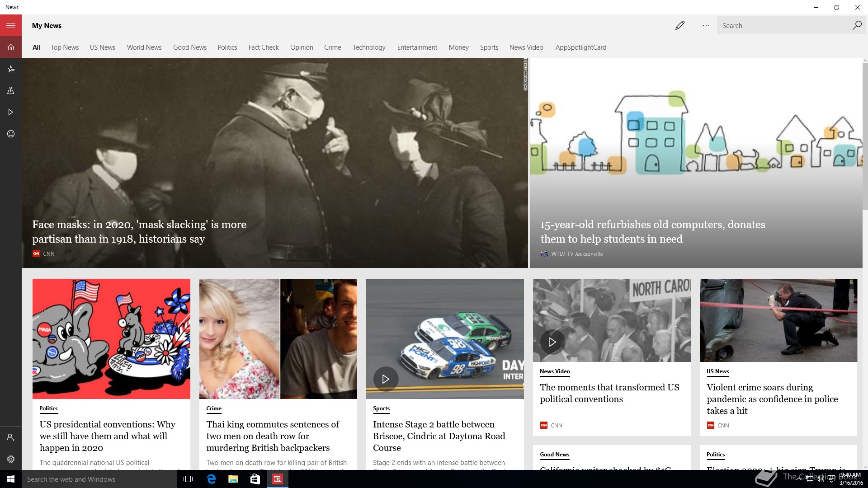Open the hamburger navigation menu
Viewport: 868px width, 488px height.
click(11, 26)
